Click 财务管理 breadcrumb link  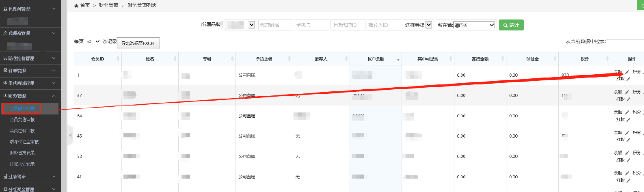click(108, 5)
